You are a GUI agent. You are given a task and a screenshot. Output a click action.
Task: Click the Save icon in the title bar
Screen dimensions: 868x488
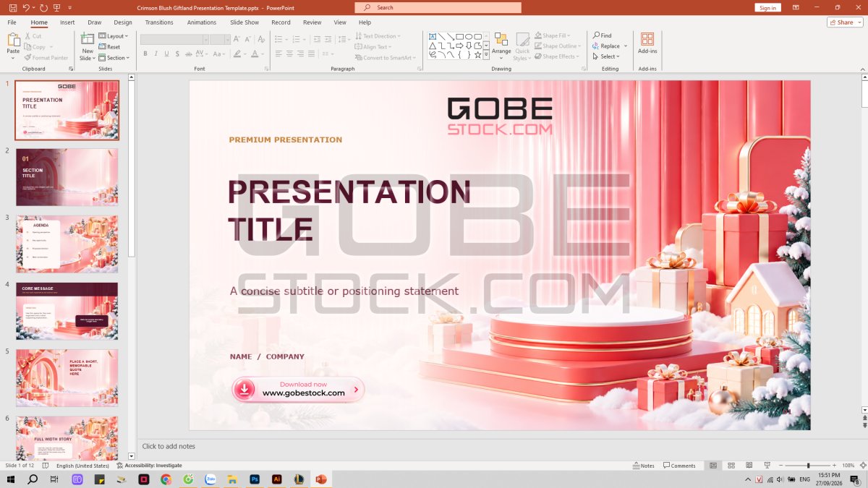pos(13,7)
